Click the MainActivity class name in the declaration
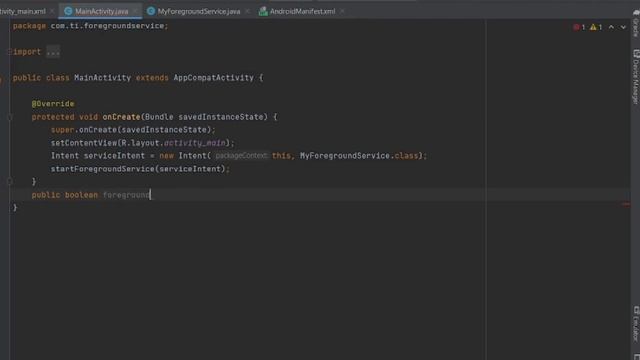This screenshot has width=640, height=360. click(x=102, y=78)
